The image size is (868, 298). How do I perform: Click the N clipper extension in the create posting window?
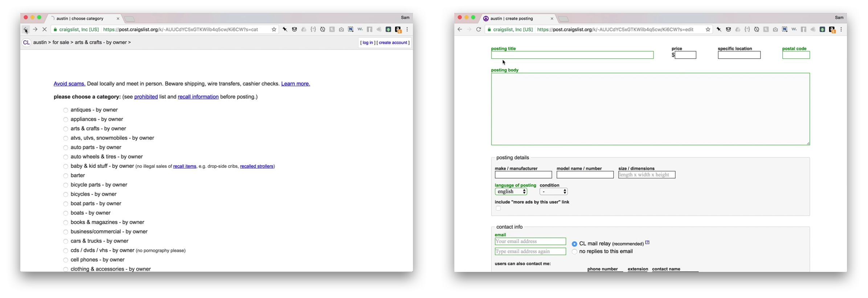pos(785,29)
